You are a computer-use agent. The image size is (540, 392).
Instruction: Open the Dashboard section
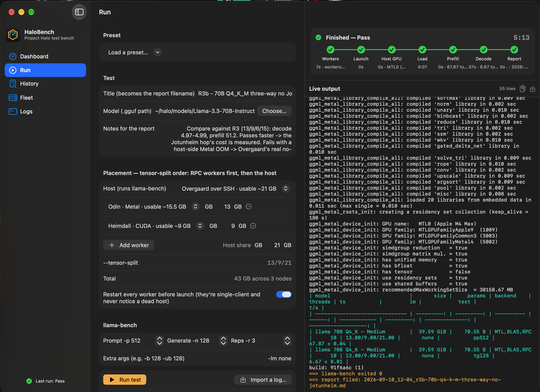coord(45,56)
